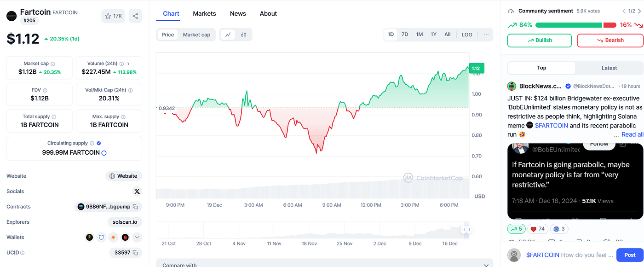Open the Binance wallet icon
Image resolution: width=644 pixels, height=267 pixels.
[x=90, y=238]
